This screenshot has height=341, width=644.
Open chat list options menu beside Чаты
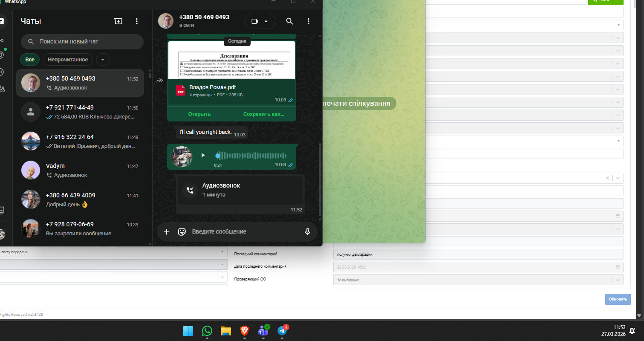click(x=136, y=21)
